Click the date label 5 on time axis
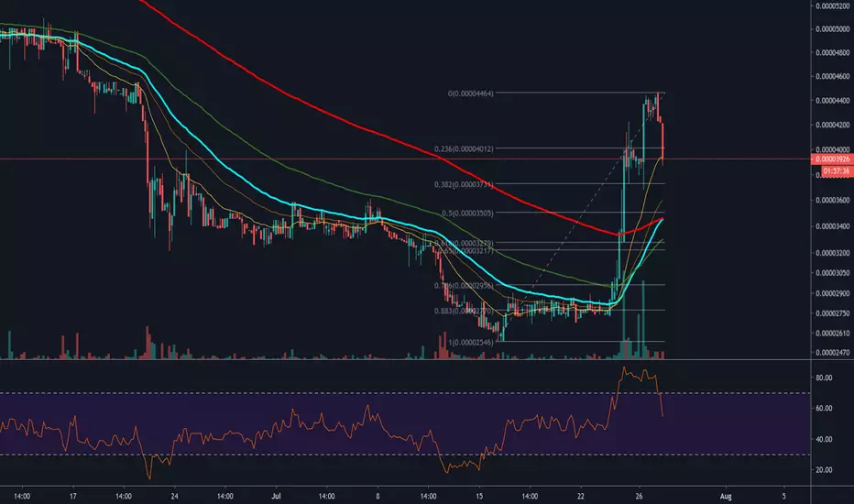The image size is (854, 504). click(x=783, y=497)
